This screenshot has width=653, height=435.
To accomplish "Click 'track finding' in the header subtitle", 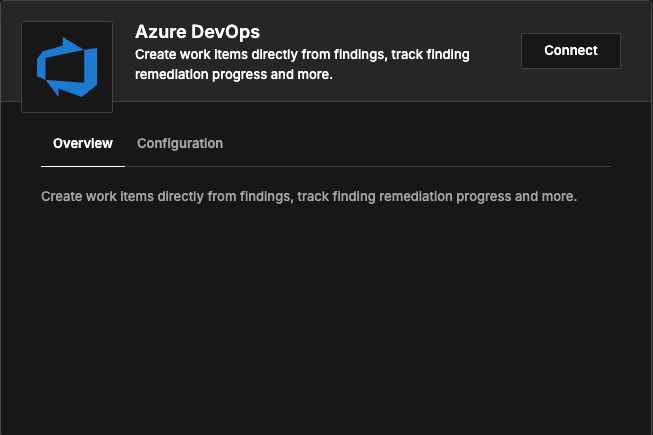I will click(430, 55).
